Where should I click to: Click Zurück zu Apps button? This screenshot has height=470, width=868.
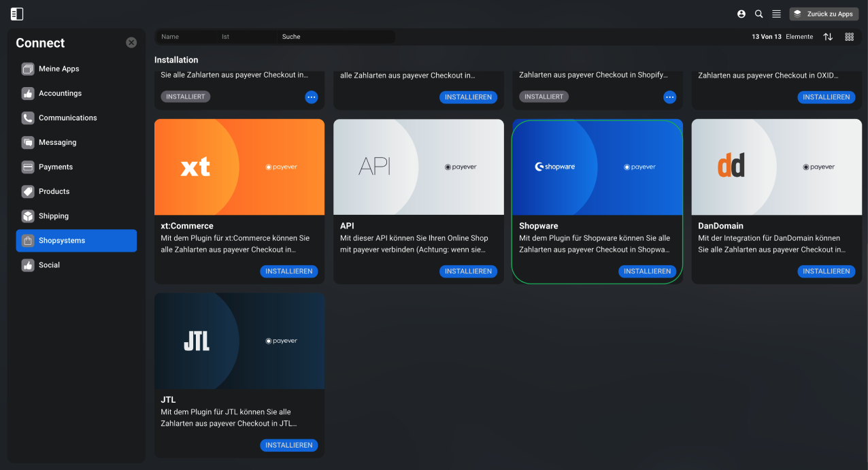[824, 14]
